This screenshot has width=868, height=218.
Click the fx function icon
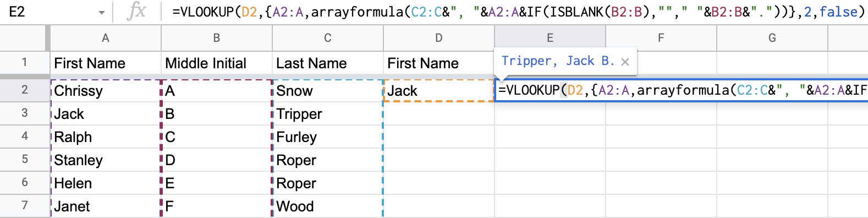(x=136, y=11)
